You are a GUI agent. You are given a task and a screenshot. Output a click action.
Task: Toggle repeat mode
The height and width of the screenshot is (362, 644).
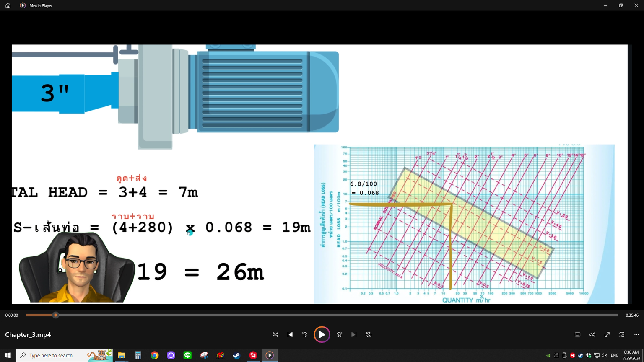369,334
